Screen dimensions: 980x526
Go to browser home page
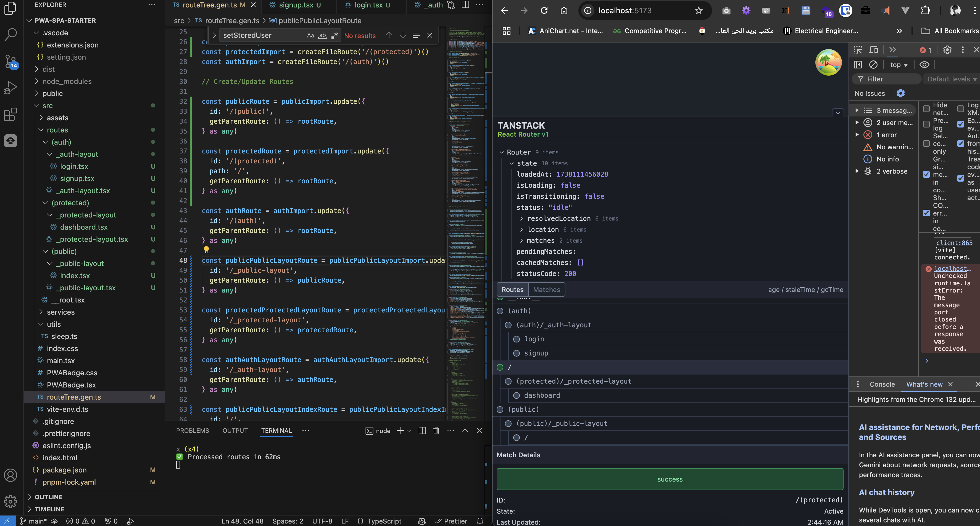coord(564,11)
